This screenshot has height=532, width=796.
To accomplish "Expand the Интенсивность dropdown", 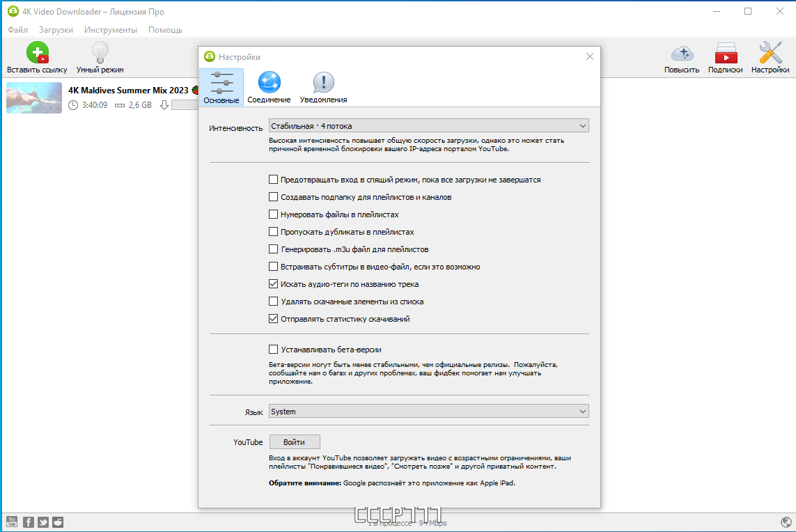I will click(428, 125).
